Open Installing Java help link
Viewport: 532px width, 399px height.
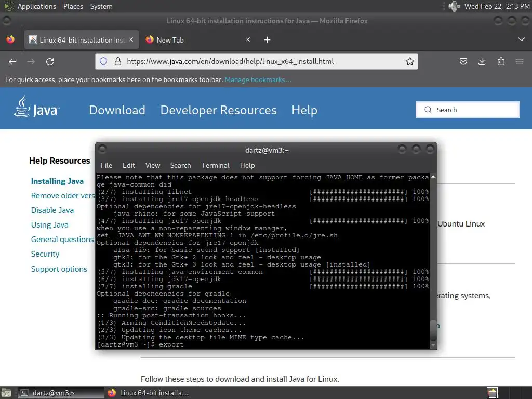tap(57, 181)
